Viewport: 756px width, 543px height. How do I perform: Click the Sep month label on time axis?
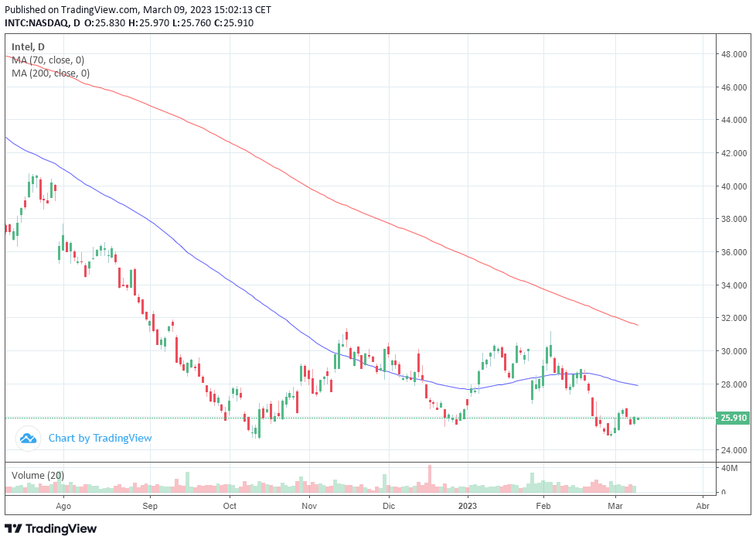tap(150, 506)
